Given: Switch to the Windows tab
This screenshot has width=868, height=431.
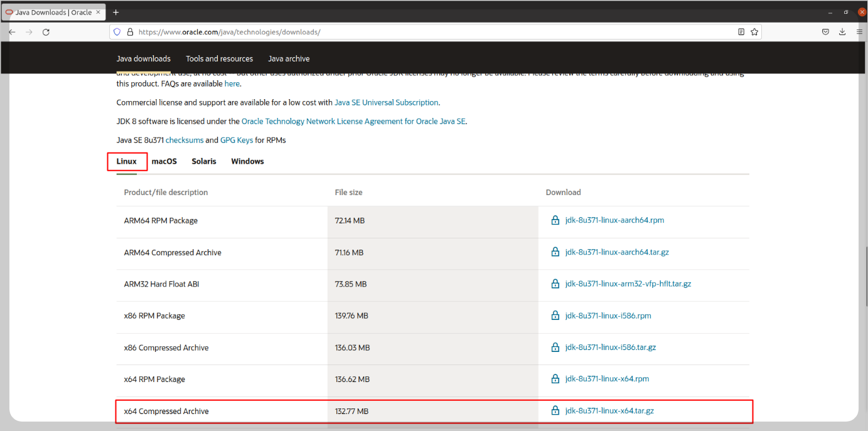Looking at the screenshot, I should (247, 161).
